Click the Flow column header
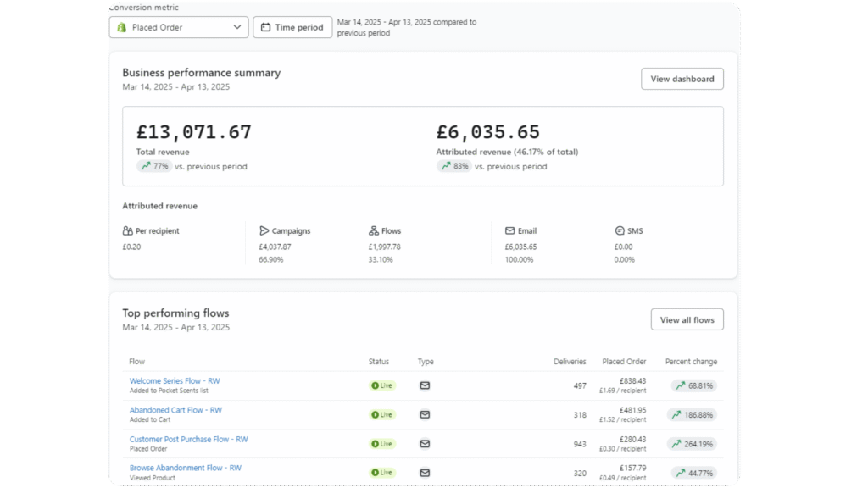The height and width of the screenshot is (488, 868). point(136,361)
